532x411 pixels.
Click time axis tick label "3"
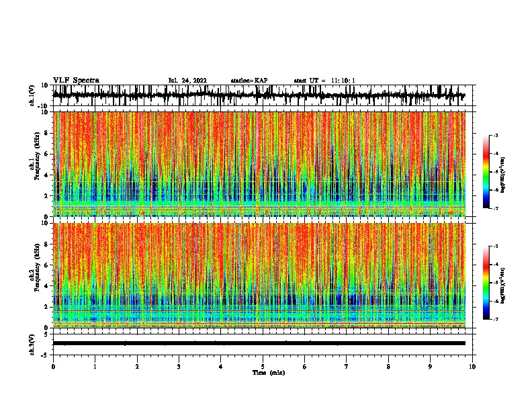click(179, 367)
